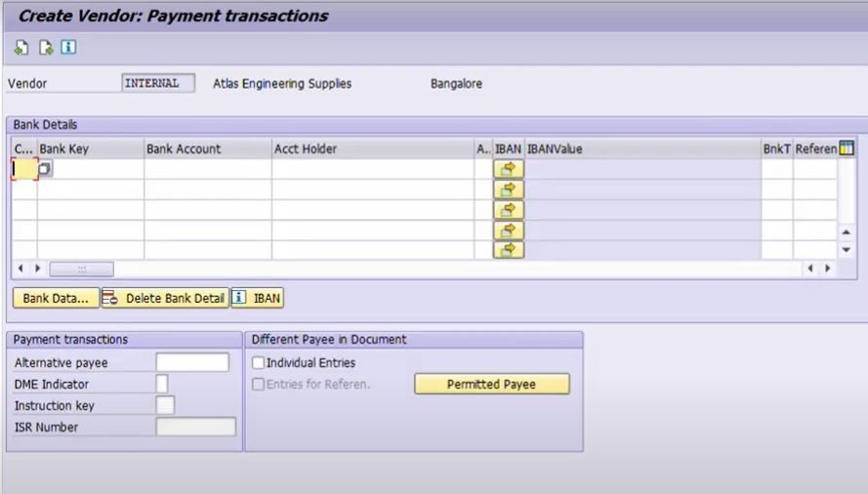Open search help beside country field
The width and height of the screenshot is (868, 494).
(x=45, y=168)
